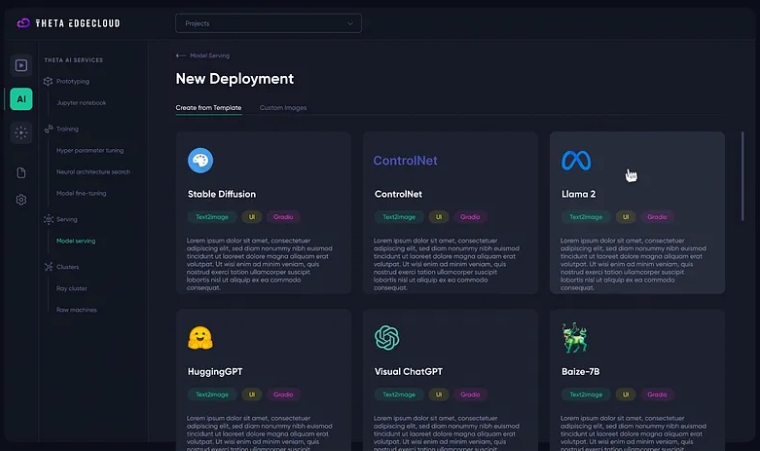
Task: Click Gradio tag on HuggingGPT
Action: 283,394
